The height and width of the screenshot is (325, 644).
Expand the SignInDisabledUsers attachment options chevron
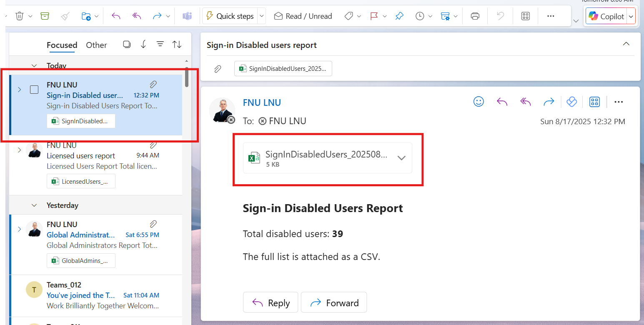click(401, 158)
